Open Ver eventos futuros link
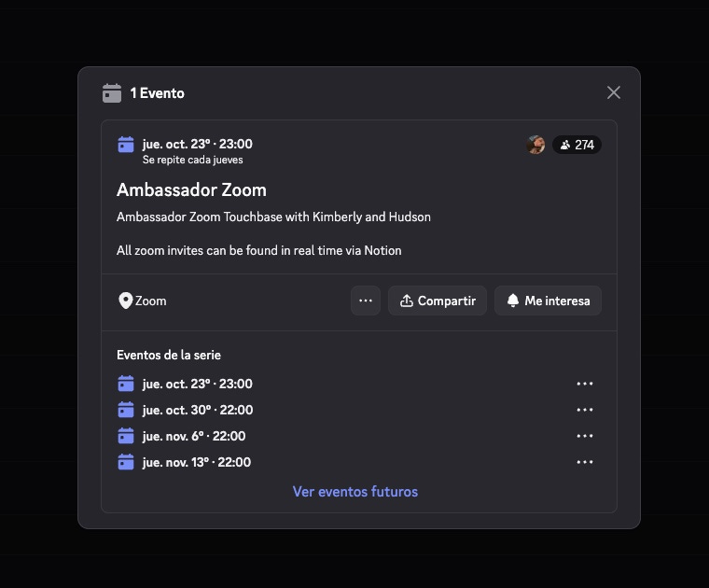 (x=354, y=492)
